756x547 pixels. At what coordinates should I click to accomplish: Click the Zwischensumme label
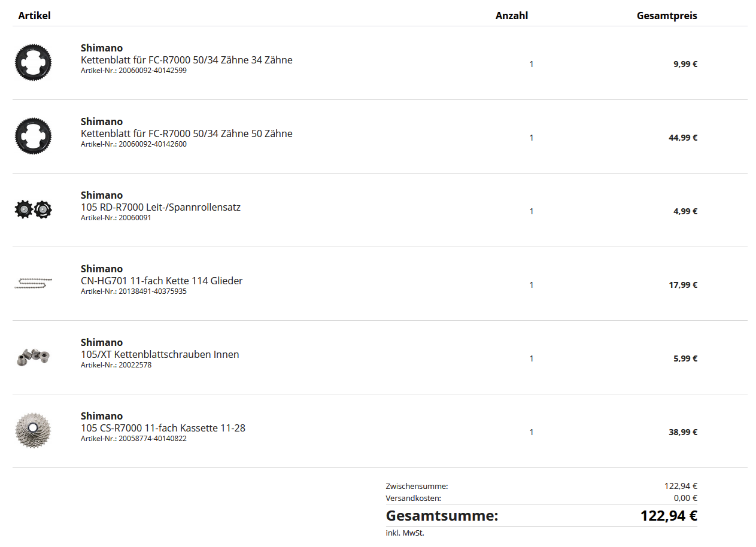417,486
